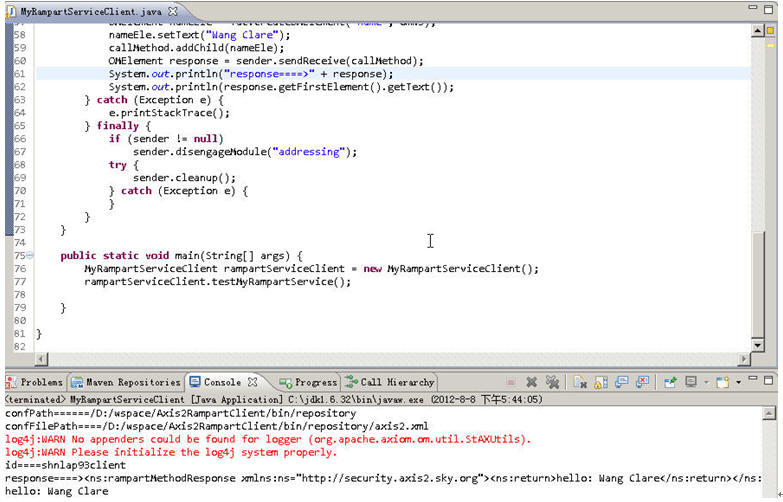Click the callMethod.addChild(nameEle) line
The height and width of the screenshot is (502, 783).
pos(196,48)
